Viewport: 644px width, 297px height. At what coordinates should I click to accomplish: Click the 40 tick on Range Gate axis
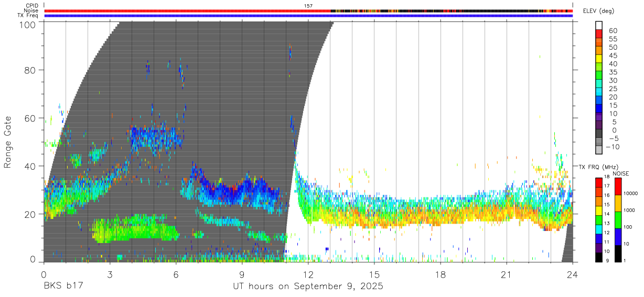pos(31,166)
